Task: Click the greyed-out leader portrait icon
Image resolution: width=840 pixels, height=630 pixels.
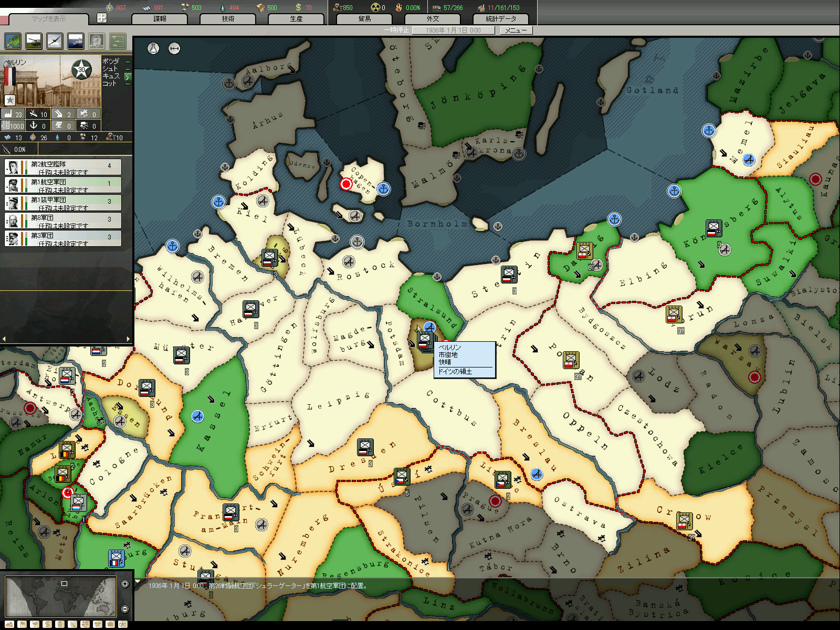Action: (x=97, y=40)
